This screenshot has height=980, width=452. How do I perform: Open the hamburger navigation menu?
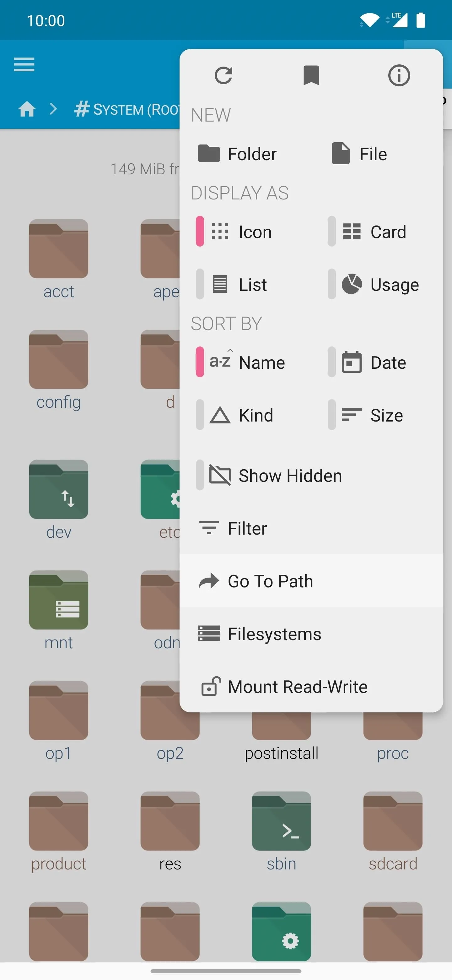(x=24, y=64)
